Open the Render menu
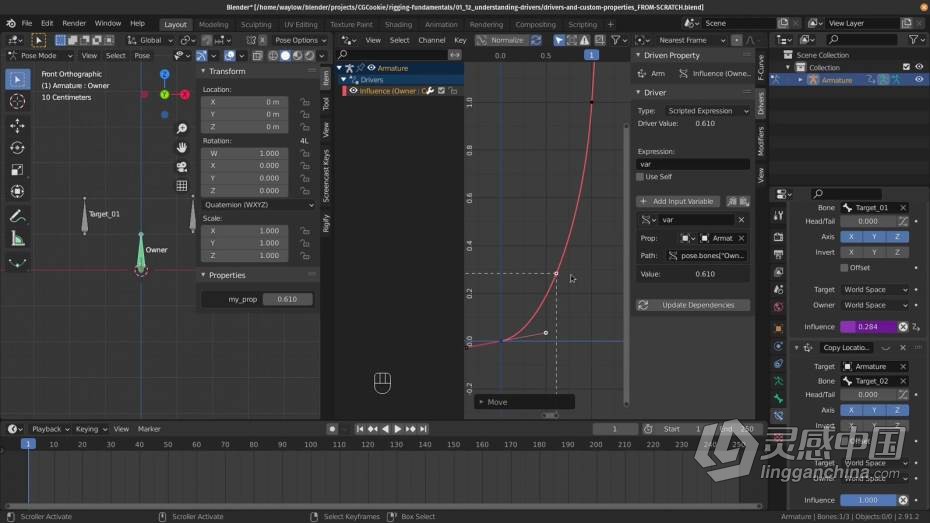Image resolution: width=930 pixels, height=523 pixels. point(74,23)
